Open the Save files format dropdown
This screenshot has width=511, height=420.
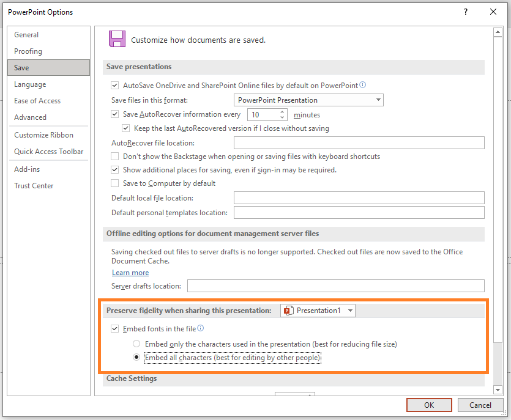click(x=308, y=100)
